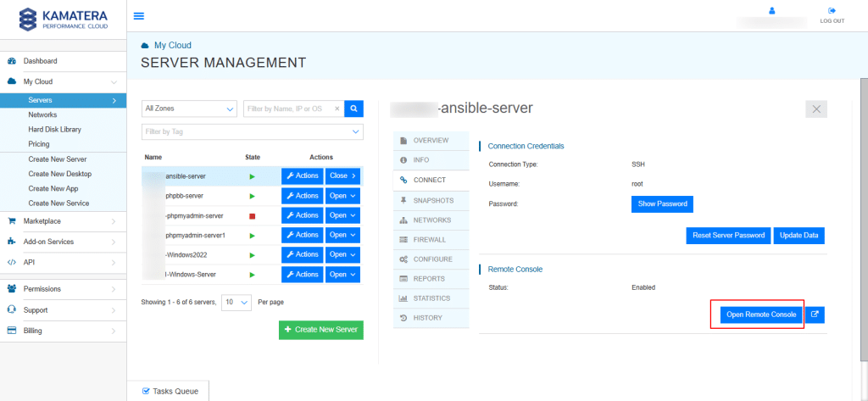Click Actions for phpmyadmin-server1
This screenshot has width=868, height=401.
pos(303,235)
